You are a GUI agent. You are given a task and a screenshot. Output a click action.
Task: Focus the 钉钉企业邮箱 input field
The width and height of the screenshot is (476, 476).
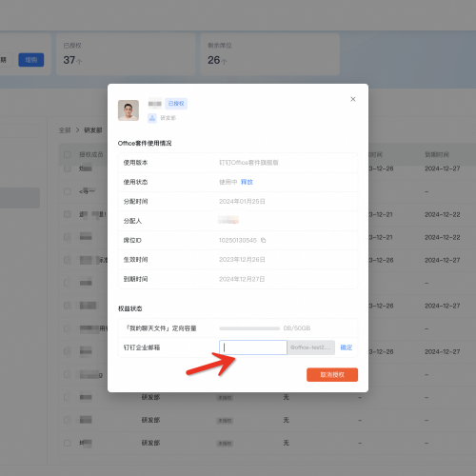(253, 347)
